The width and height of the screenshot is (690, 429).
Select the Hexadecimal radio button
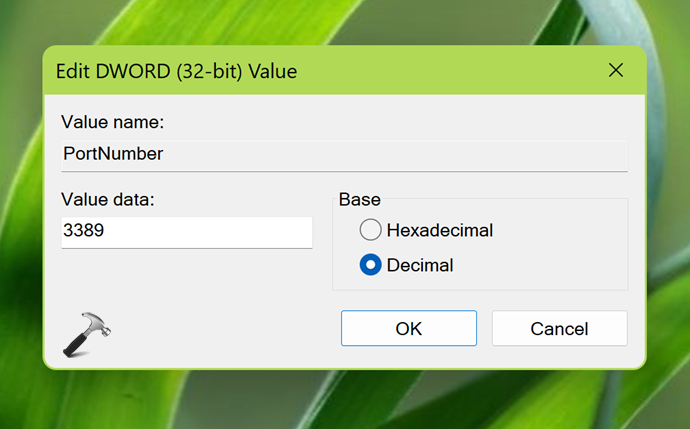click(x=370, y=230)
